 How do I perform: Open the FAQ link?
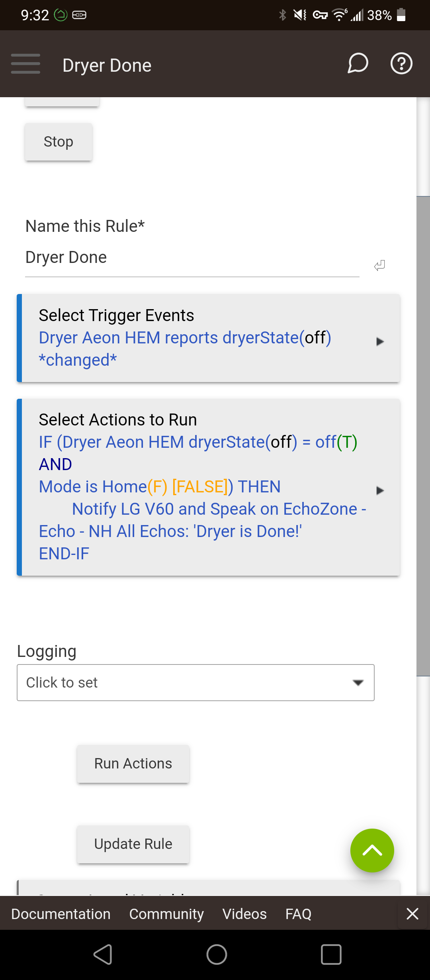(x=298, y=914)
